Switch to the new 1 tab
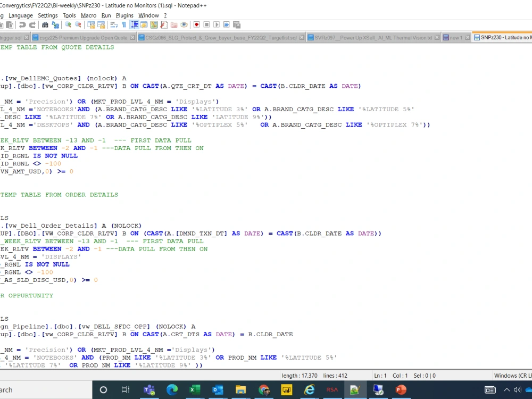Screen dimensions: 532x399 click(x=456, y=38)
